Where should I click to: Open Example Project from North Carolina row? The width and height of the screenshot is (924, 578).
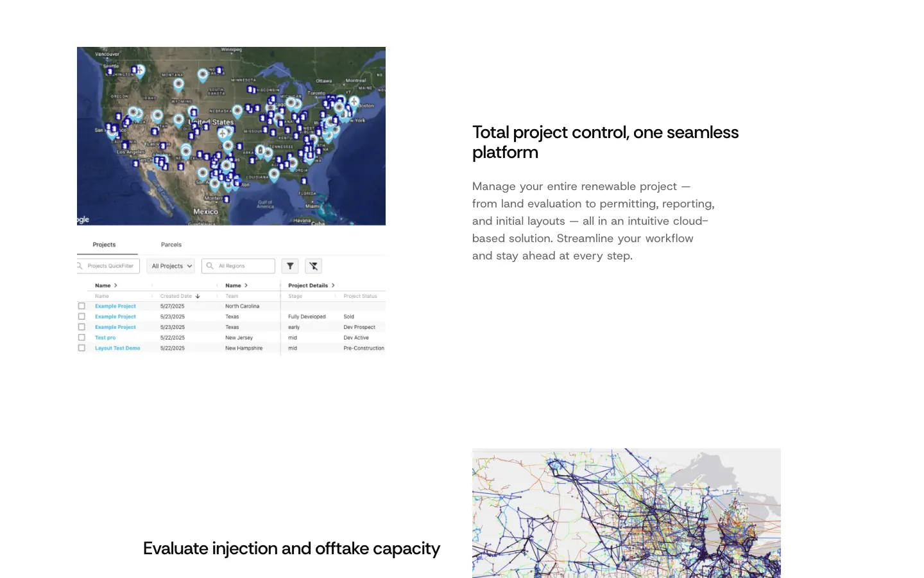(116, 306)
